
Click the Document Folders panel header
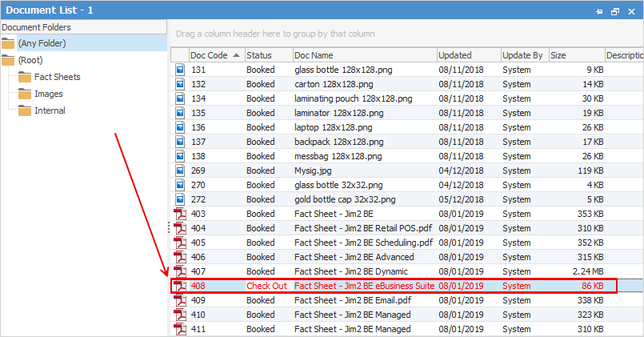[x=83, y=27]
